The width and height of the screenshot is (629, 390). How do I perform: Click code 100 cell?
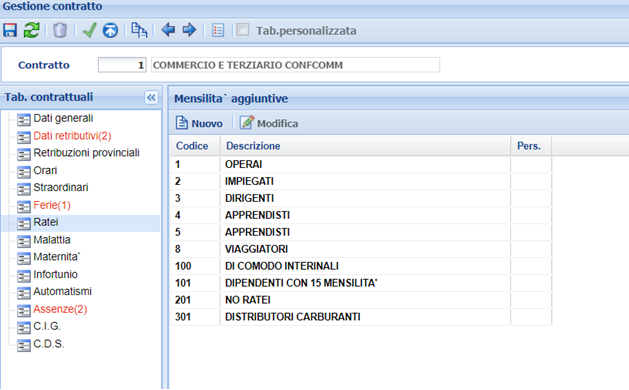[x=195, y=266]
